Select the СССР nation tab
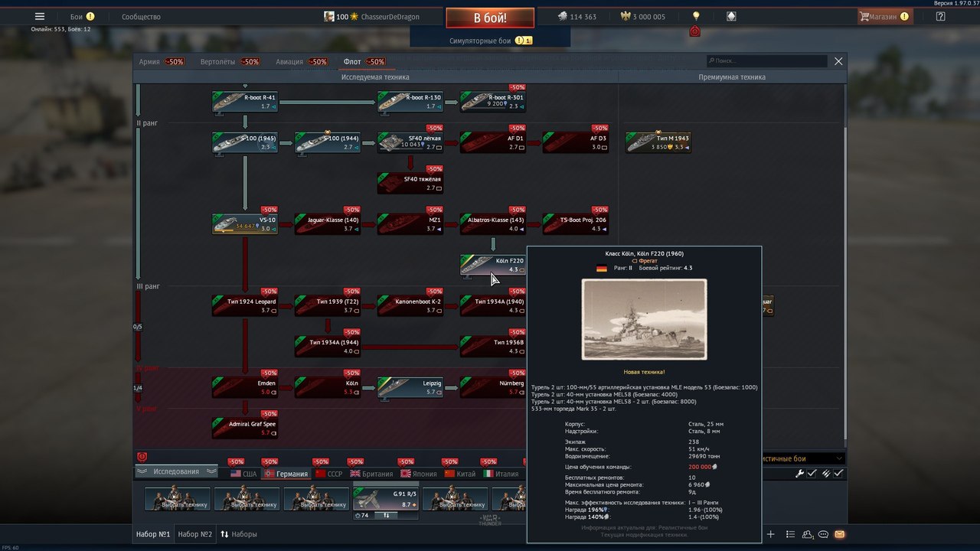980x551 pixels. 329,474
